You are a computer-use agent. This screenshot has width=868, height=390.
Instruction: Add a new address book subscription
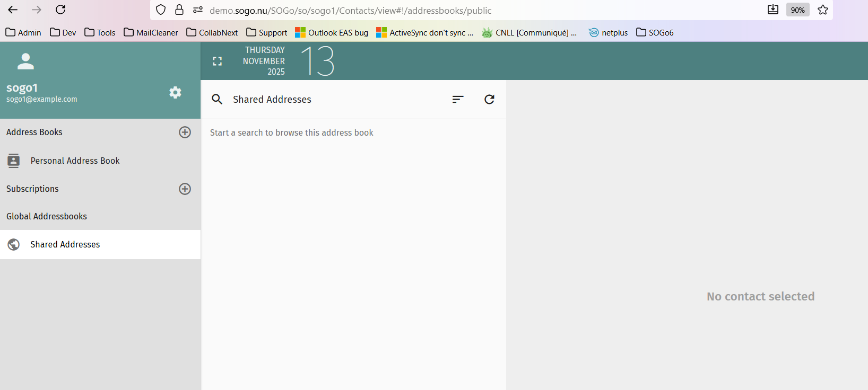(185, 189)
